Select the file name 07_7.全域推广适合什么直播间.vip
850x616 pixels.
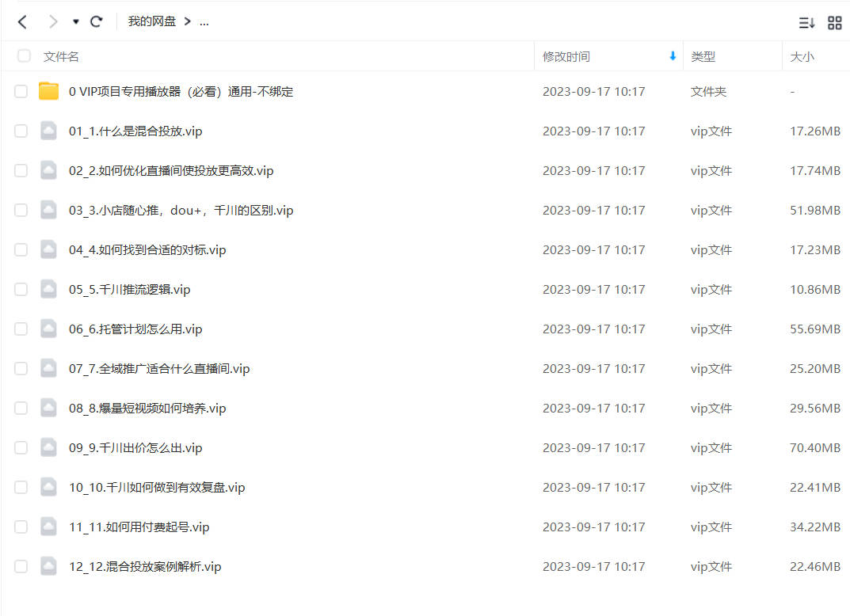pyautogui.click(x=159, y=368)
